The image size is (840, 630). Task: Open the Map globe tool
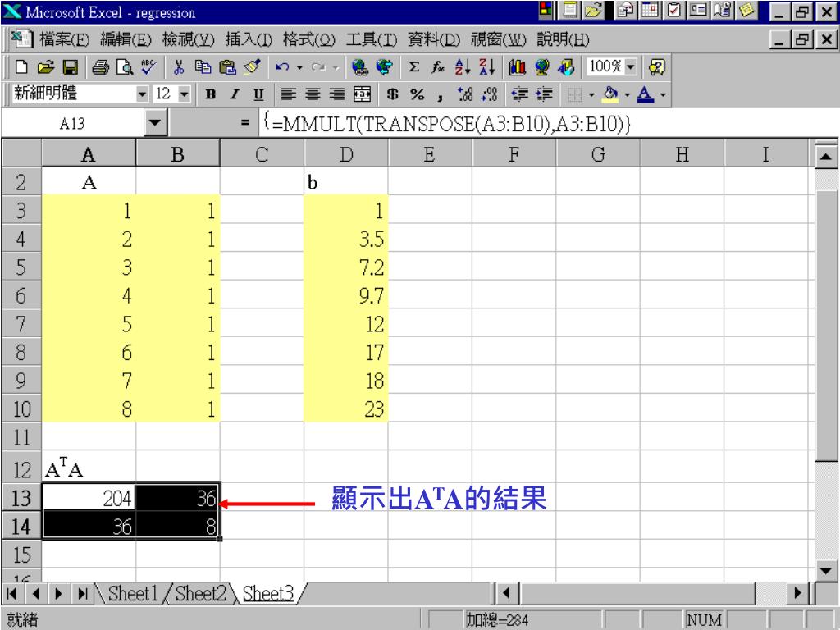[541, 67]
